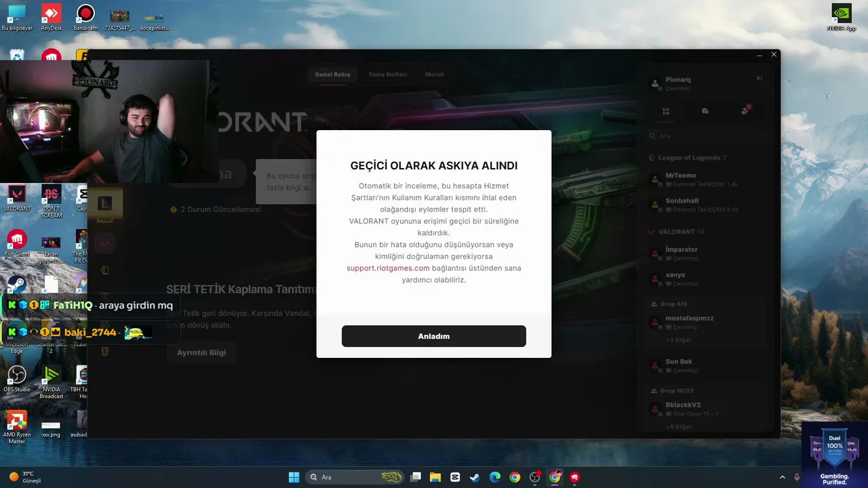Expand the +9 Diğer group members
Screen dimensions: 868x488
[x=678, y=426]
